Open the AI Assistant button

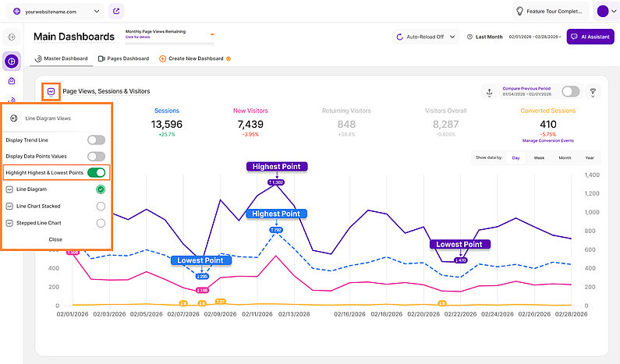pyautogui.click(x=590, y=37)
